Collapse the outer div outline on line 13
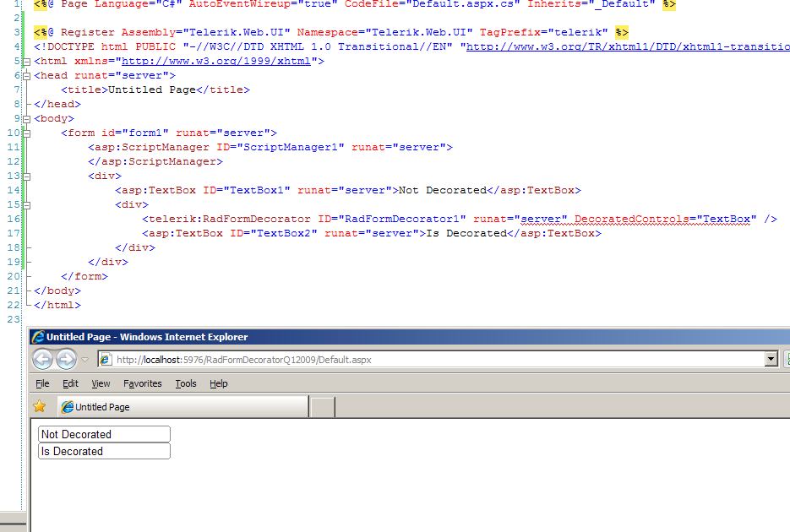The image size is (790, 532). 27,177
